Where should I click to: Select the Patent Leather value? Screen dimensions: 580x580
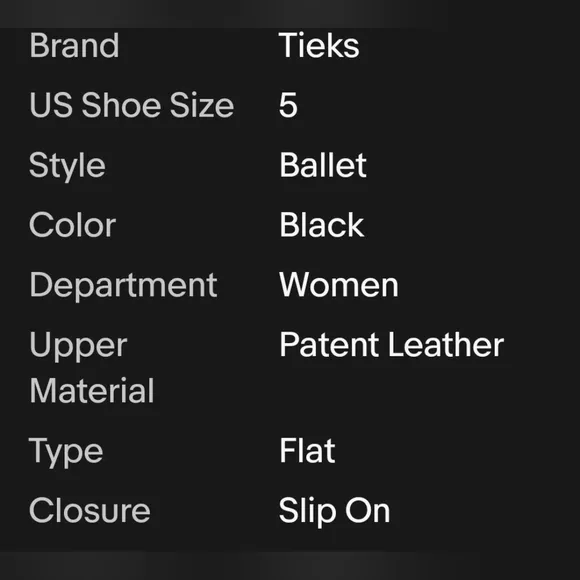392,345
